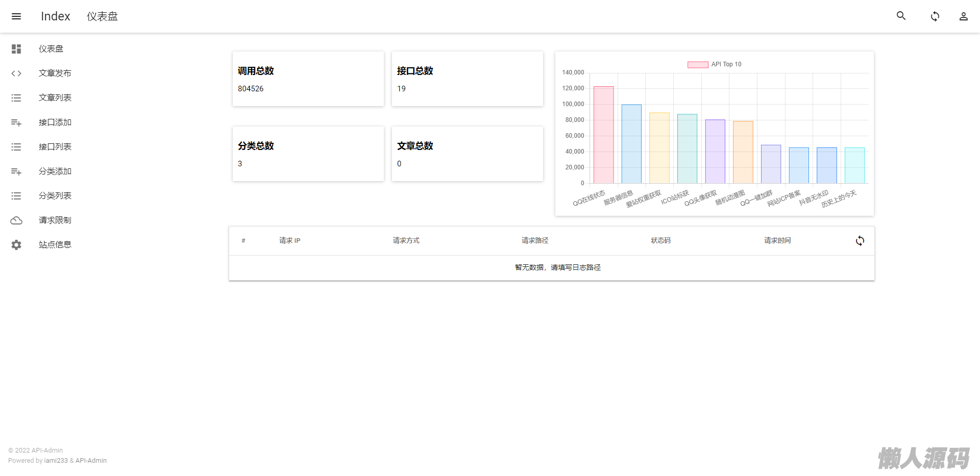This screenshot has width=980, height=476.
Task: Click the Index title link
Action: (55, 16)
